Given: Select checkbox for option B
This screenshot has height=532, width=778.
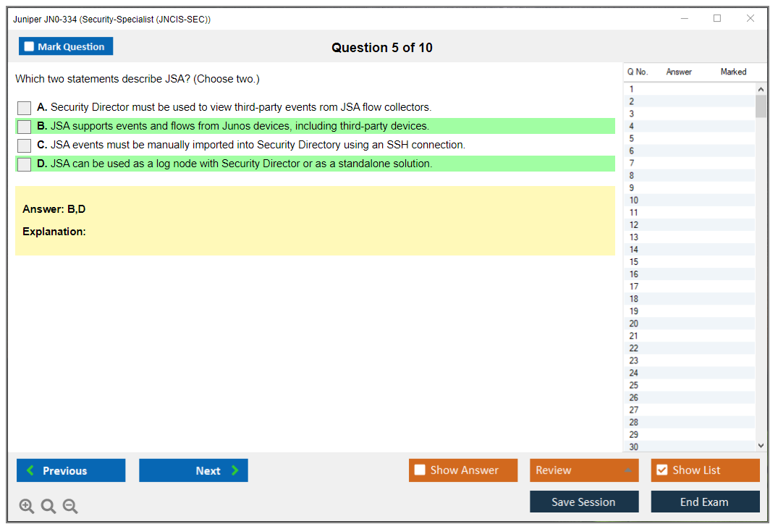Looking at the screenshot, I should coord(25,127).
